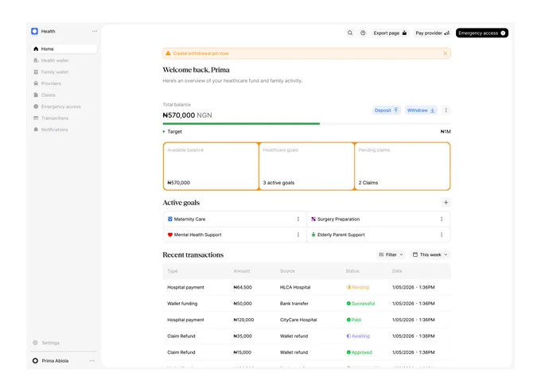Click the Pending status badge

click(x=358, y=288)
